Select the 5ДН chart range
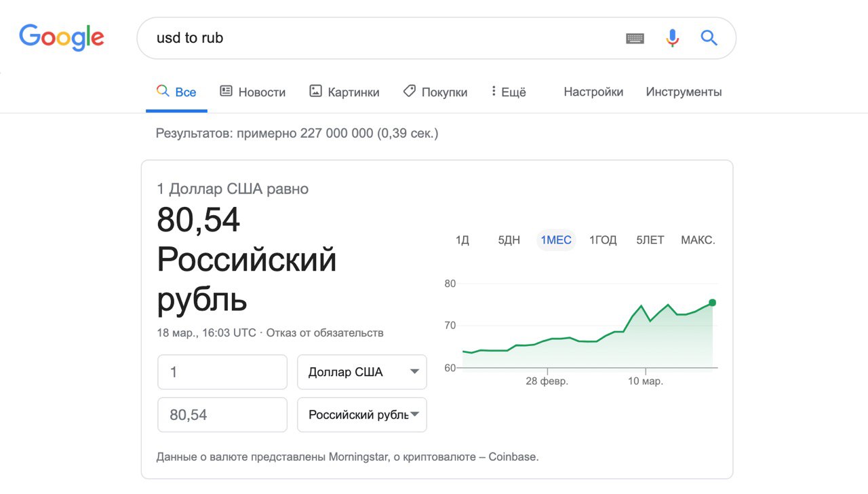The height and width of the screenshot is (494, 868). pyautogui.click(x=509, y=240)
